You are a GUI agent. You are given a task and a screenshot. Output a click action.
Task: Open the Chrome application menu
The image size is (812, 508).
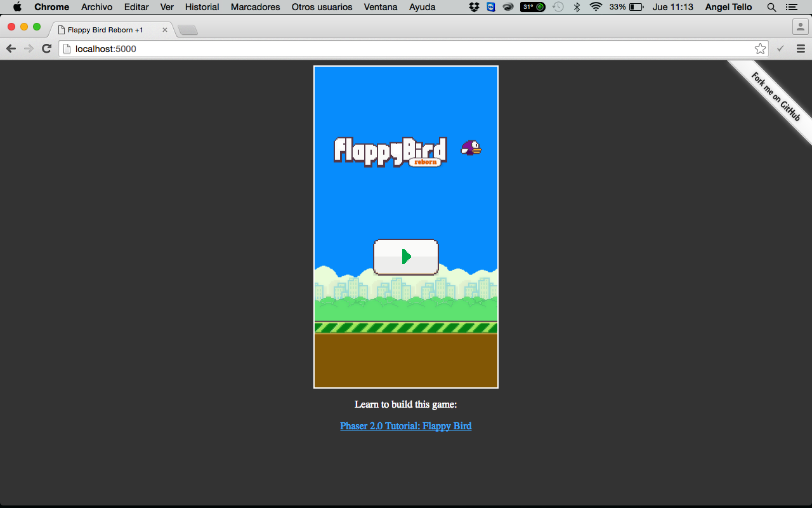tap(52, 7)
